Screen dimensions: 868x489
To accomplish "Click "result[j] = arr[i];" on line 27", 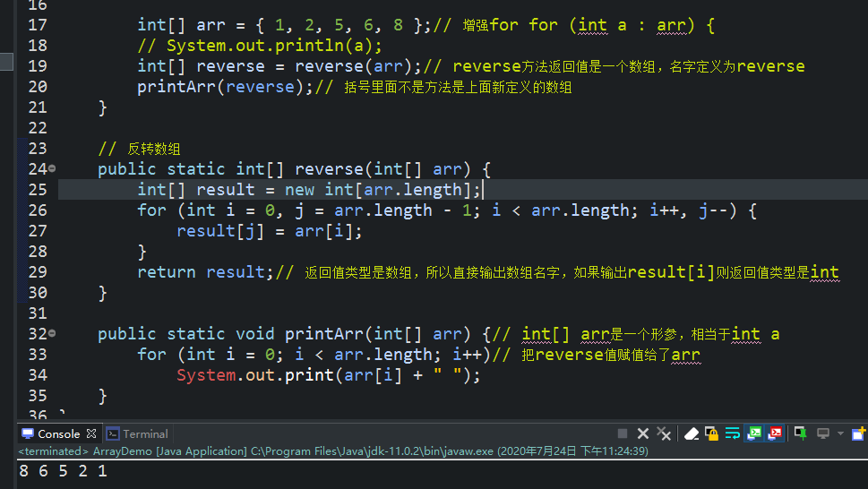I will pos(270,231).
